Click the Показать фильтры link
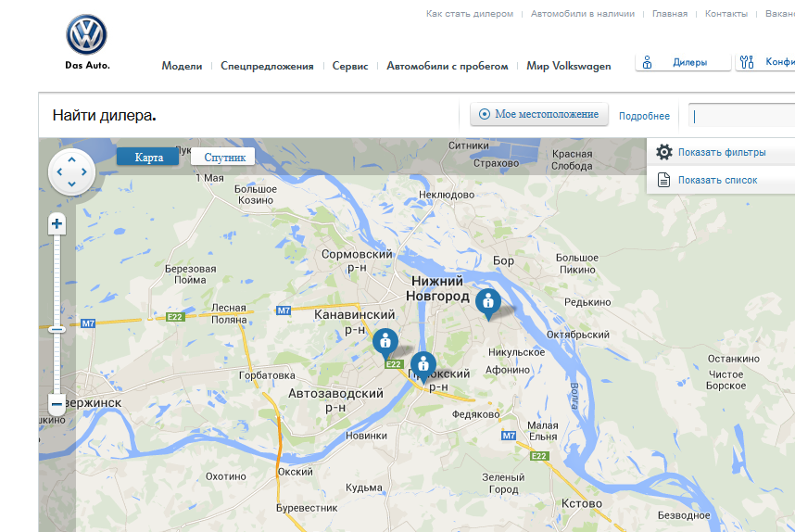Image resolution: width=795 pixels, height=532 pixels. click(x=722, y=152)
